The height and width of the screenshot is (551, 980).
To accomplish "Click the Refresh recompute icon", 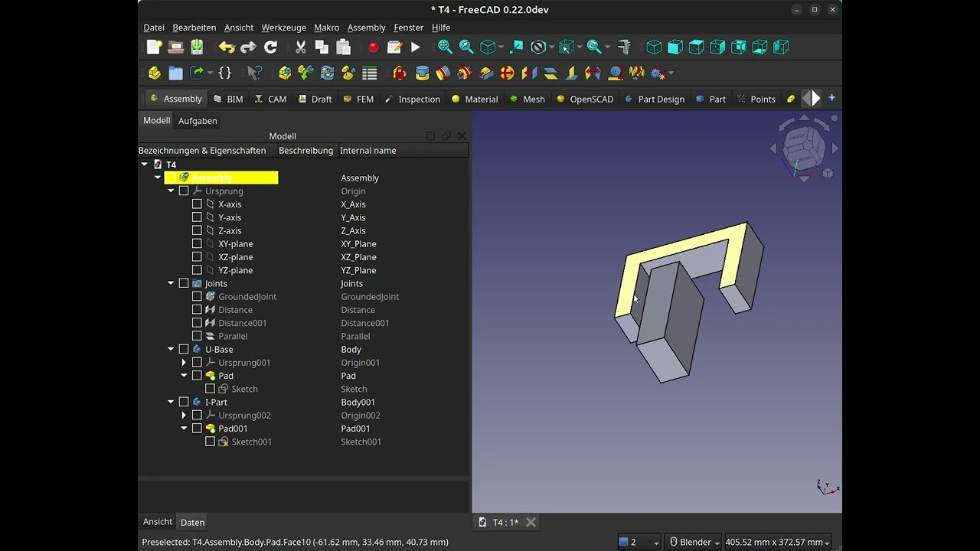I will (x=270, y=47).
